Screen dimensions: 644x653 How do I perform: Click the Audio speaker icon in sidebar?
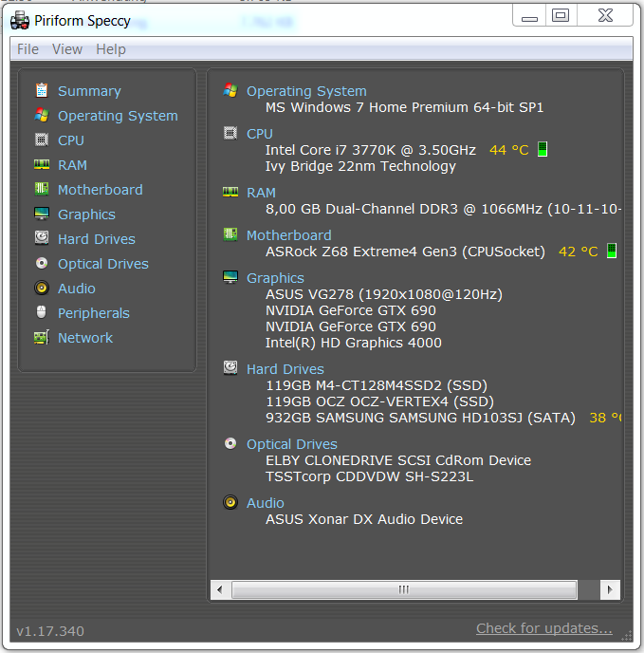(x=42, y=288)
